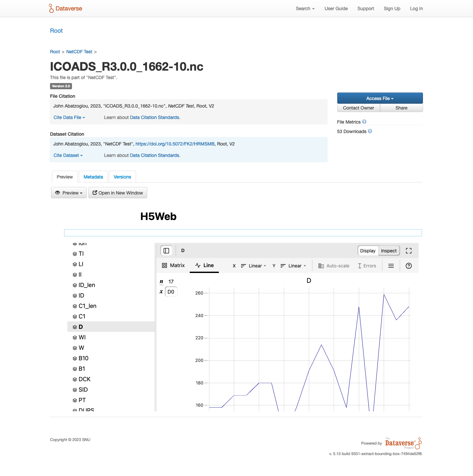The image size is (473, 476).
Task: Open the dataset DOI link
Action: click(175, 144)
